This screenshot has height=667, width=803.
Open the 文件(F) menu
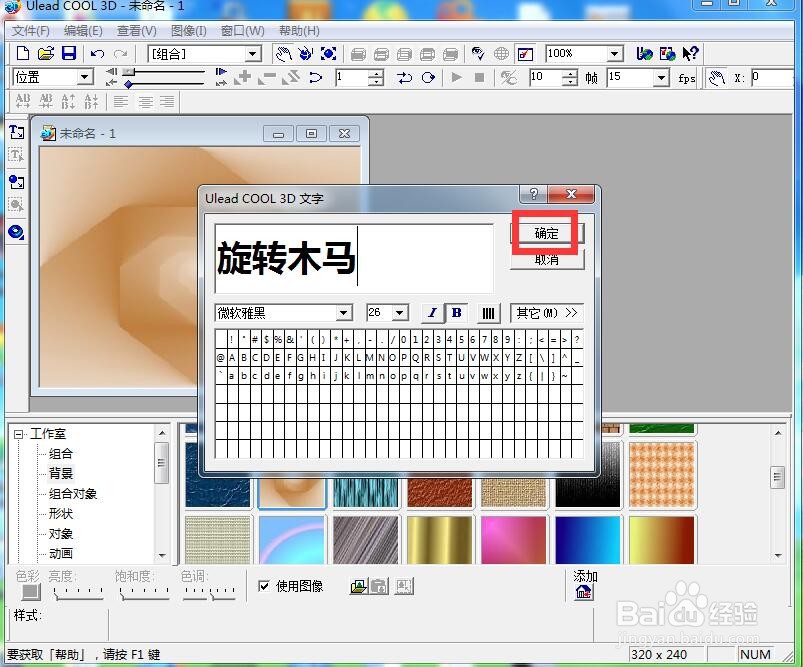(31, 31)
